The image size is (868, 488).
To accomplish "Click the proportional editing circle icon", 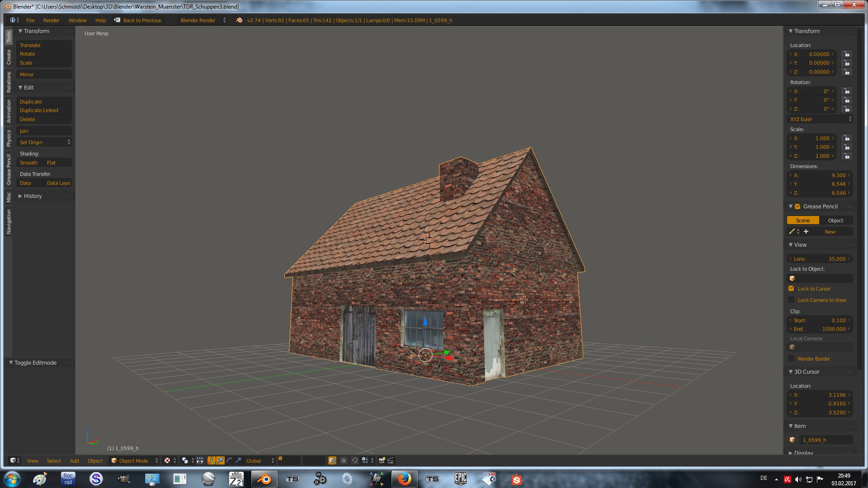I will [344, 460].
